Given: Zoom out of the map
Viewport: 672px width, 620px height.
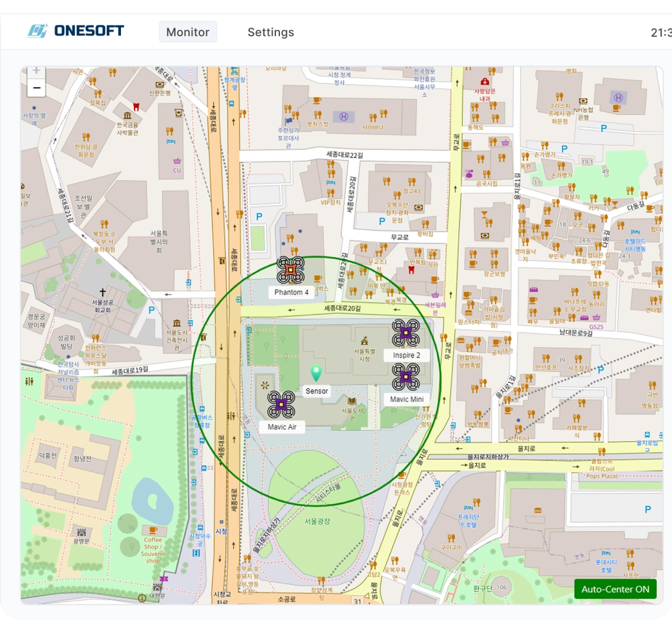Looking at the screenshot, I should point(37,88).
